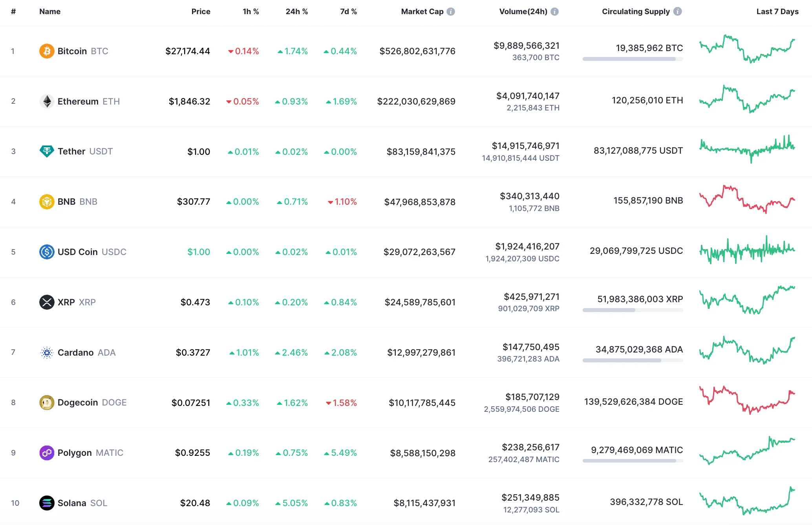
Task: Click the XRP logo
Action: [47, 302]
